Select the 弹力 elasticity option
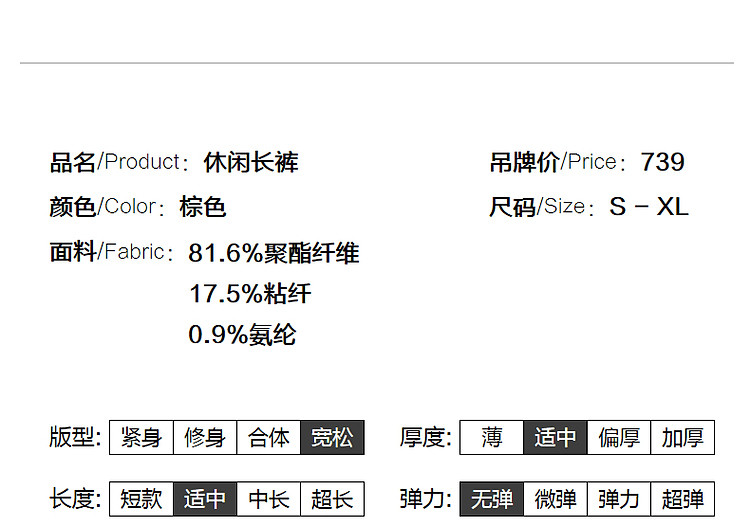 click(x=619, y=499)
